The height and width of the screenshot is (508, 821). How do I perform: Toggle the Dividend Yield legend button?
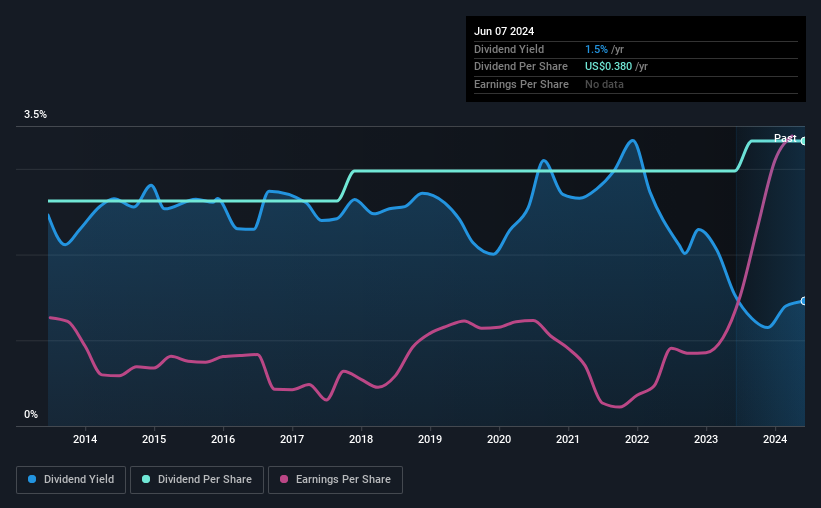click(71, 480)
